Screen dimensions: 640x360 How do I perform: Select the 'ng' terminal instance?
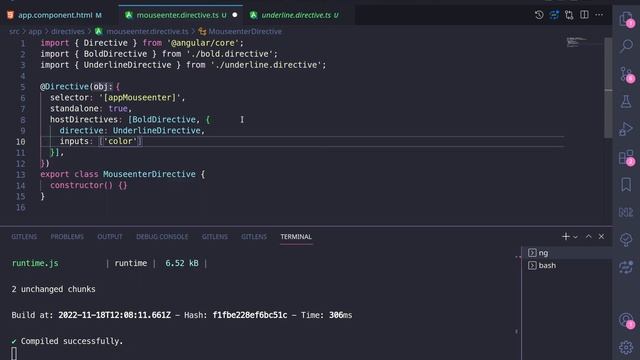[567, 253]
